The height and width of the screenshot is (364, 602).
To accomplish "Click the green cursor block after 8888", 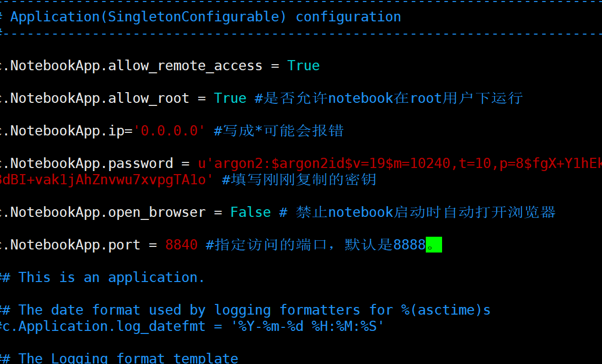I will [x=434, y=245].
